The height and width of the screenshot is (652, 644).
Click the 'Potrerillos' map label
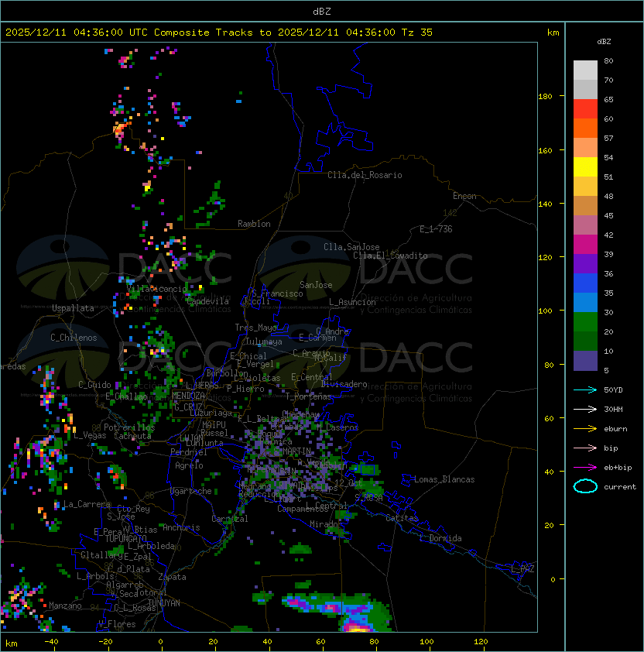click(129, 427)
